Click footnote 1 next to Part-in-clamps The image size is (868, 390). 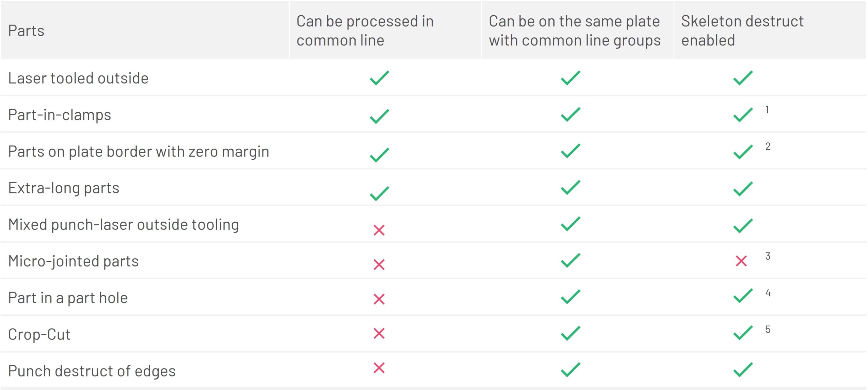tap(767, 110)
